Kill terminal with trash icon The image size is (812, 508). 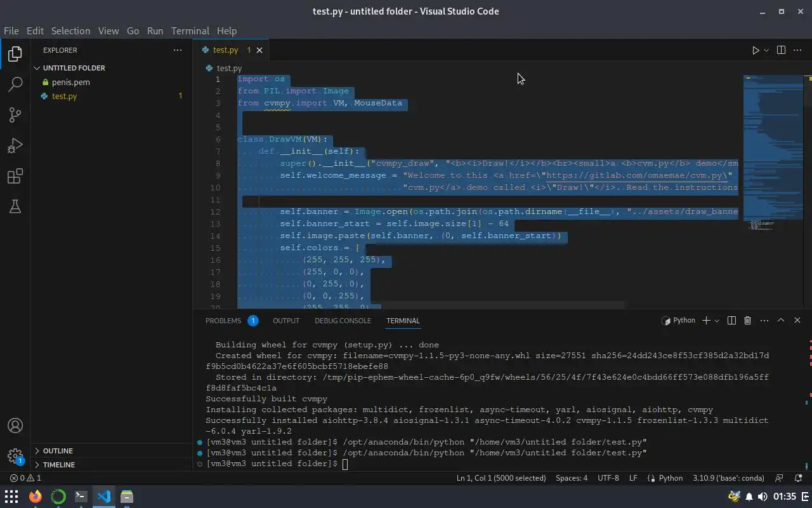[747, 321]
